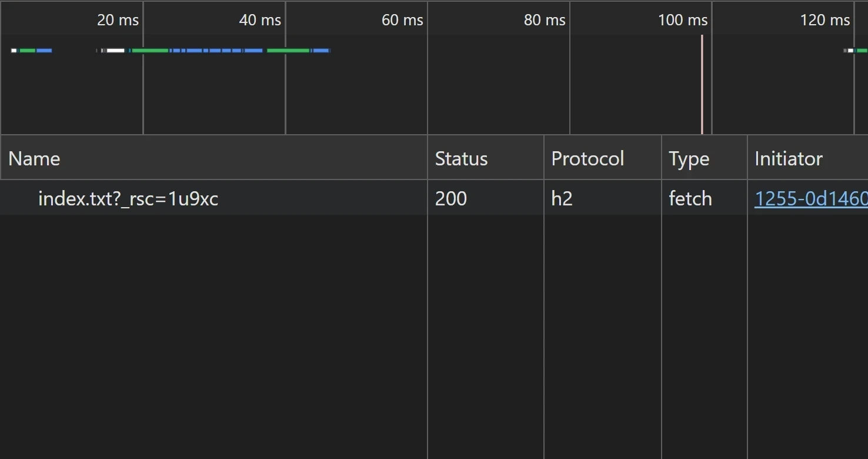Click the 80 ms timeline label

click(x=545, y=20)
